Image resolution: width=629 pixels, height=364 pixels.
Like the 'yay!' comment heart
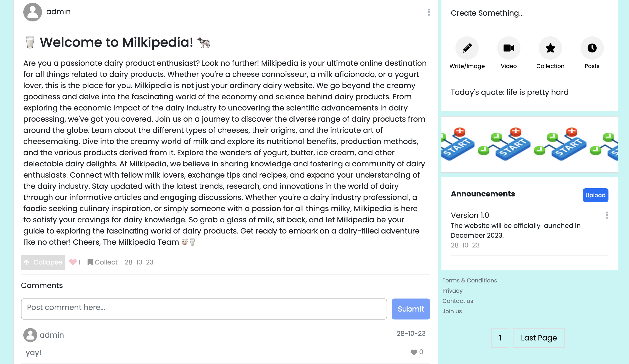pos(414,352)
